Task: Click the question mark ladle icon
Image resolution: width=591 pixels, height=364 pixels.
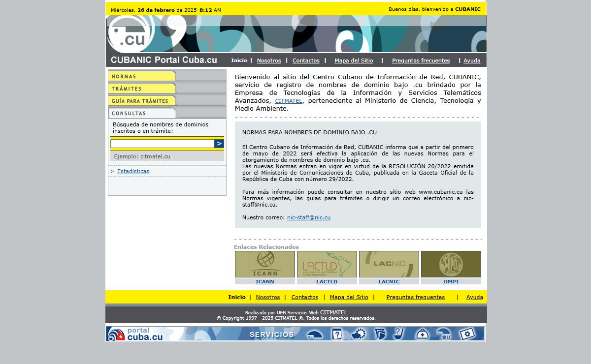Action: click(x=400, y=334)
